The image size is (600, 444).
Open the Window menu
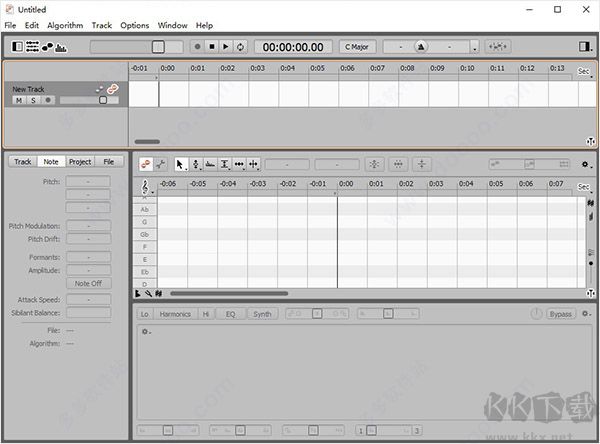click(x=173, y=25)
